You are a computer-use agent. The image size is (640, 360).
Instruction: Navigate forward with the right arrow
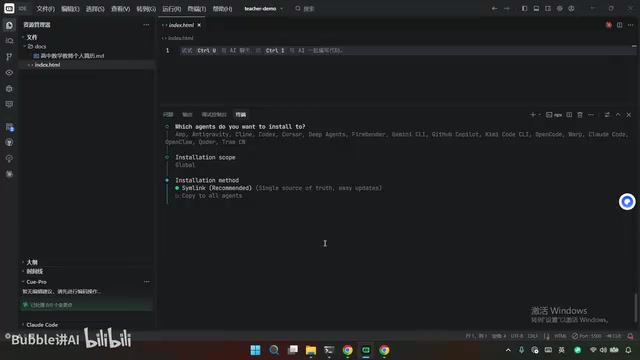pos(507,9)
